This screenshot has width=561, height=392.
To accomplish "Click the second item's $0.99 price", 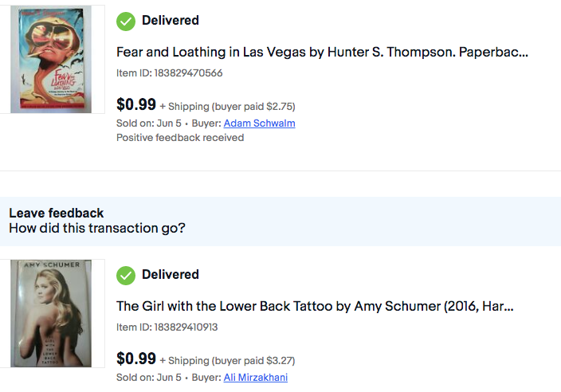I will [136, 359].
